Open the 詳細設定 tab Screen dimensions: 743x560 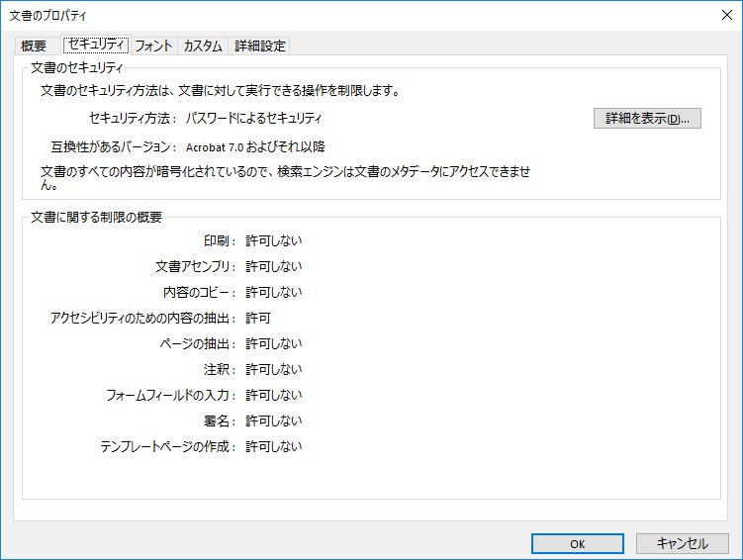click(259, 46)
